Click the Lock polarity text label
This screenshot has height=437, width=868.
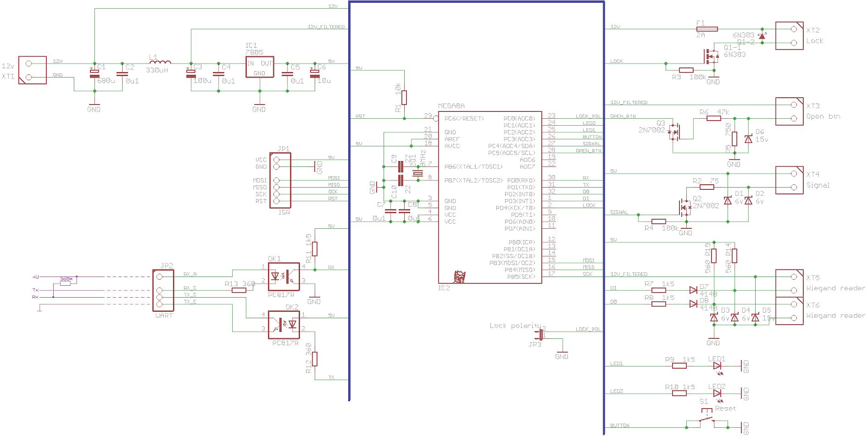click(515, 325)
